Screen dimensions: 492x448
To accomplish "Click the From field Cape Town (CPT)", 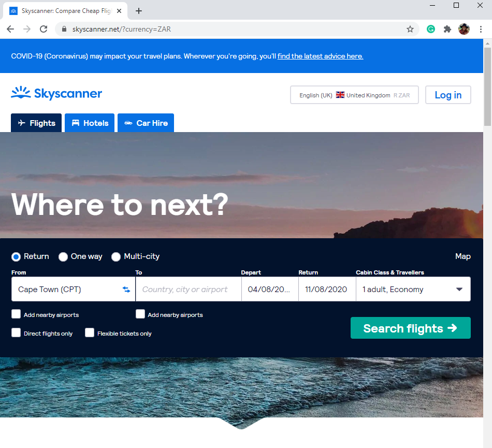I will point(73,289).
